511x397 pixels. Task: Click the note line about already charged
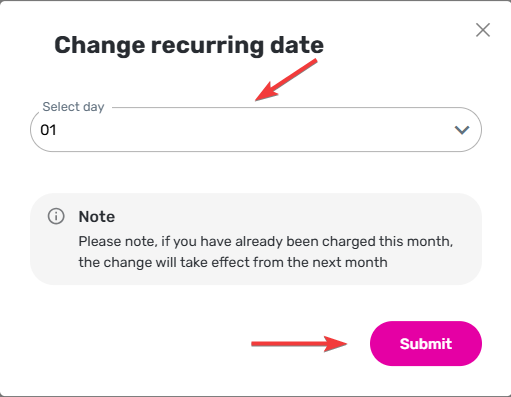(266, 241)
